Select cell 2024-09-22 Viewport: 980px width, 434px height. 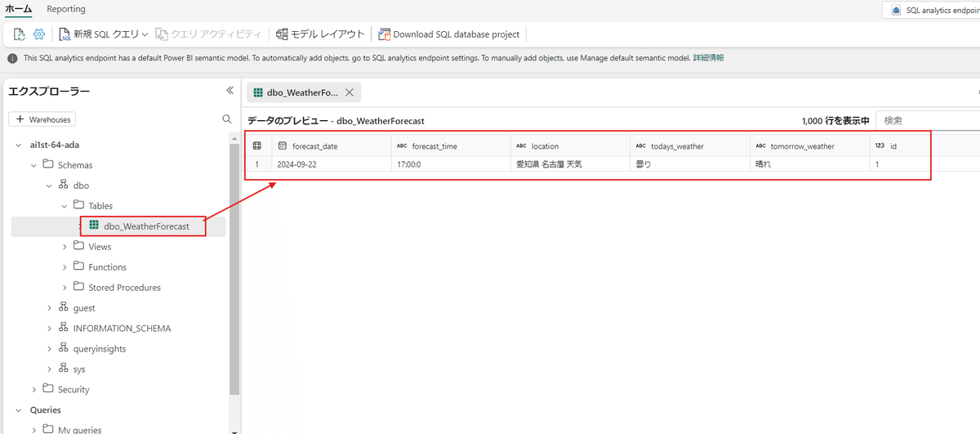pos(331,164)
